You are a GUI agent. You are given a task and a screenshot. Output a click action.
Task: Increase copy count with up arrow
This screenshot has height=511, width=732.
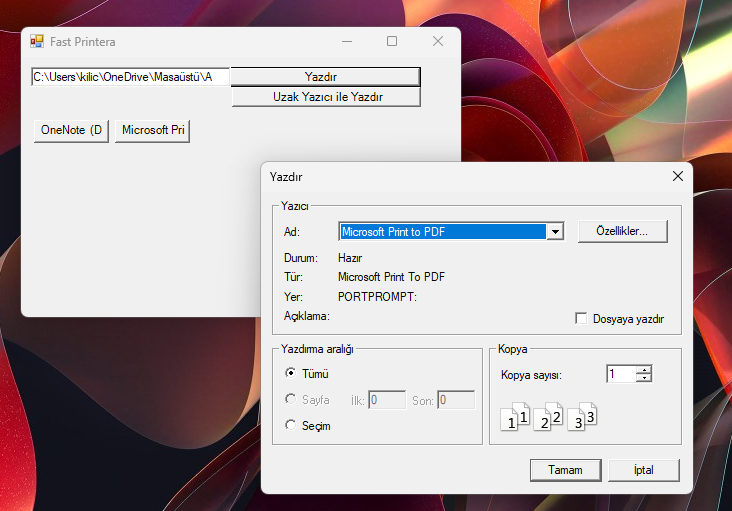tap(644, 370)
